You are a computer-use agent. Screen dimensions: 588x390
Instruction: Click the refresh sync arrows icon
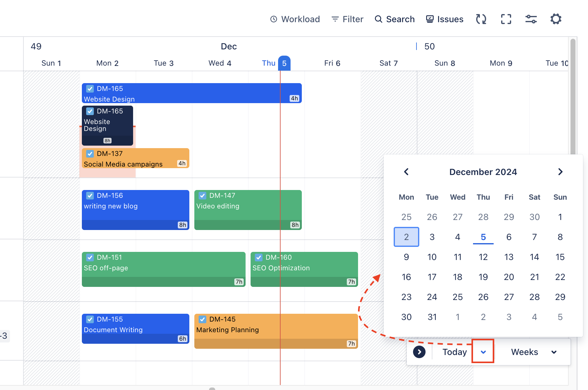point(481,19)
